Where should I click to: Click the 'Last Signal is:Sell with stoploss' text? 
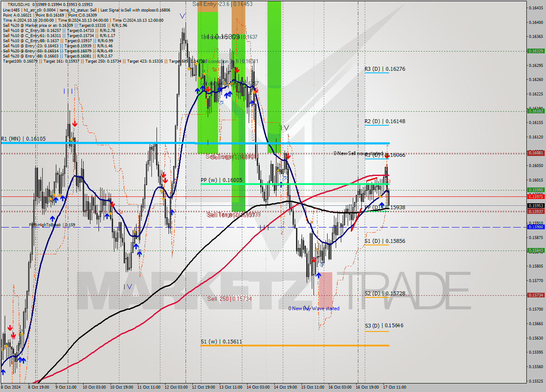point(134,10)
